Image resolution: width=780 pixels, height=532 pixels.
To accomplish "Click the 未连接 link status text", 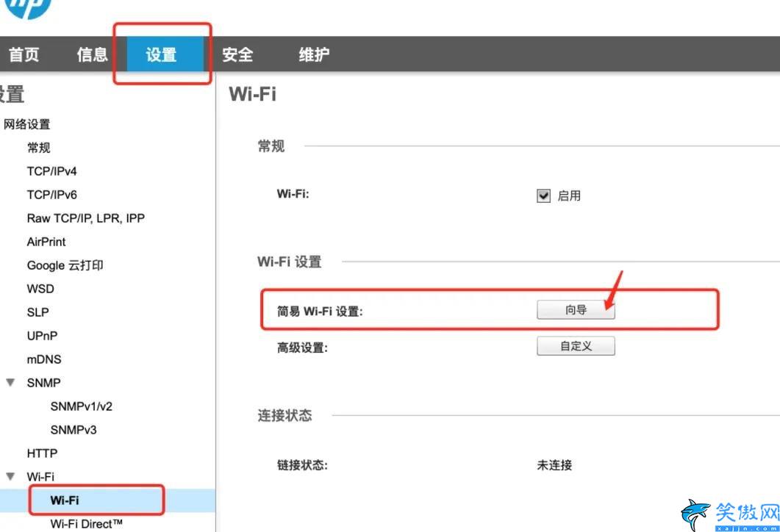I will pos(554,465).
